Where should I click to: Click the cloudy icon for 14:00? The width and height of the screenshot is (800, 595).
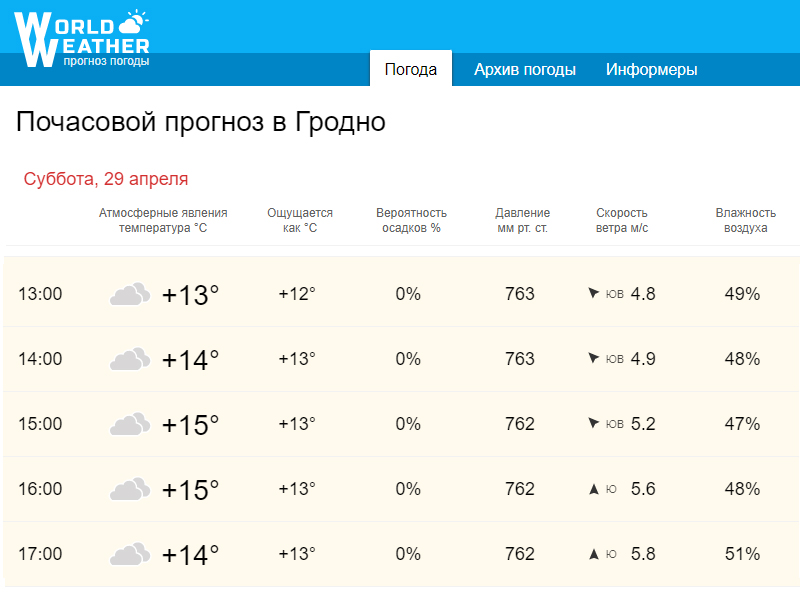(130, 360)
